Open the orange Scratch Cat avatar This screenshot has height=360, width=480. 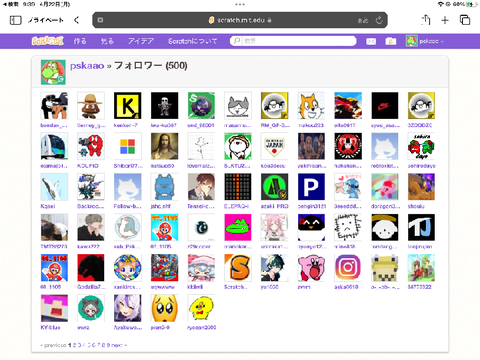pos(311,106)
